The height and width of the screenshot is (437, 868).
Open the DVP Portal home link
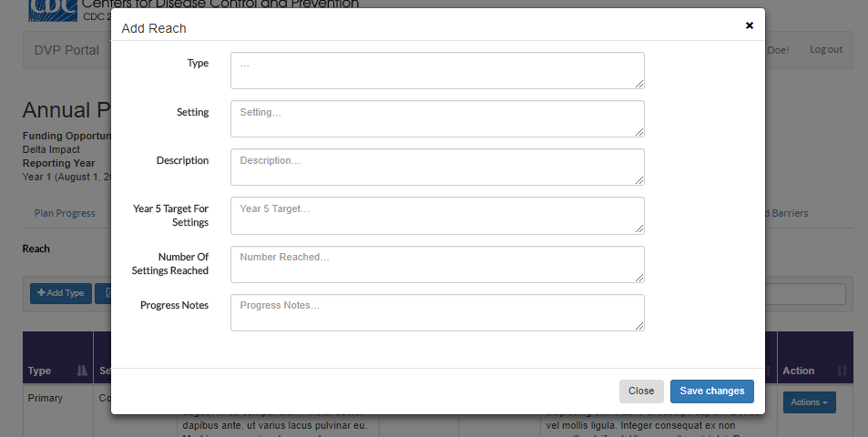pos(66,50)
